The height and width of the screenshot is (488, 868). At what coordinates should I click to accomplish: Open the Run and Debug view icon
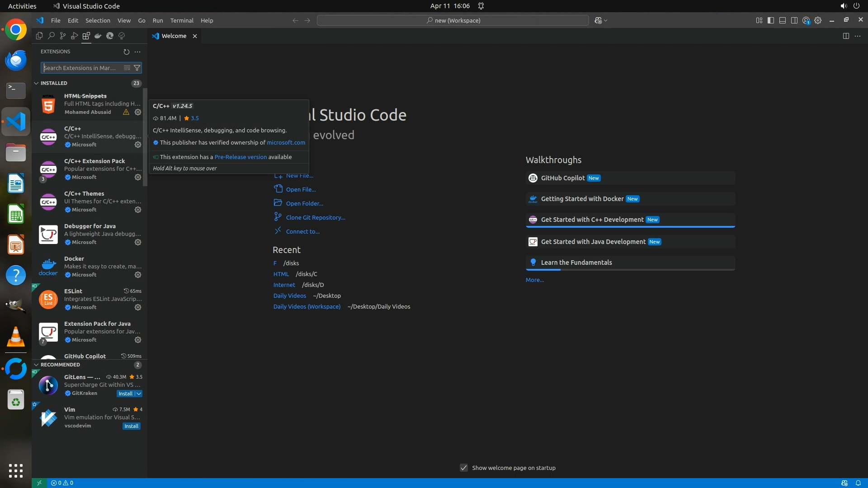tap(75, 36)
